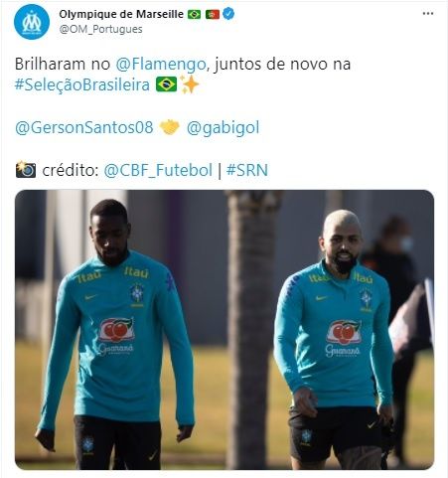Click the blue verified badge icon
Screen dimensions: 448x478
click(228, 14)
